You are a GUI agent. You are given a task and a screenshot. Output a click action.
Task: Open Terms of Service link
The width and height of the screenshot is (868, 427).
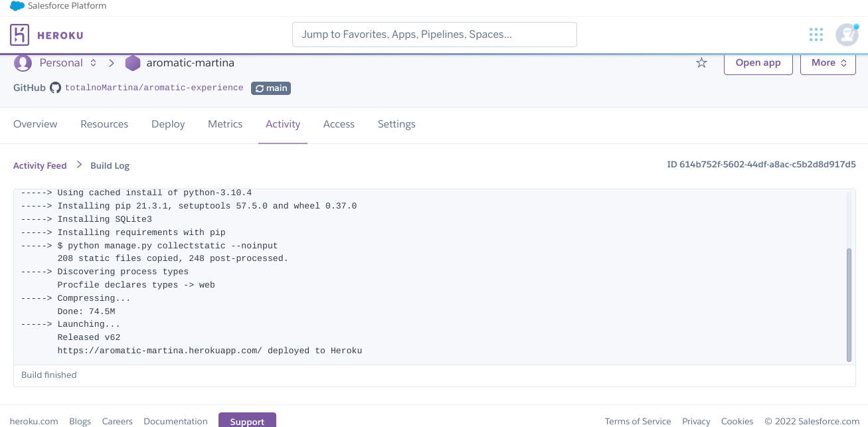(x=638, y=421)
